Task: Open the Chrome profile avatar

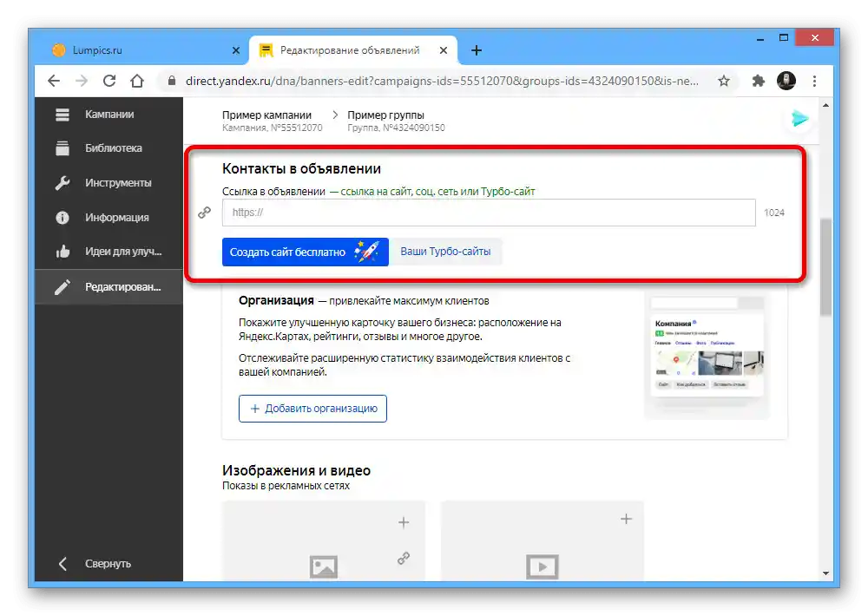Action: (x=786, y=81)
